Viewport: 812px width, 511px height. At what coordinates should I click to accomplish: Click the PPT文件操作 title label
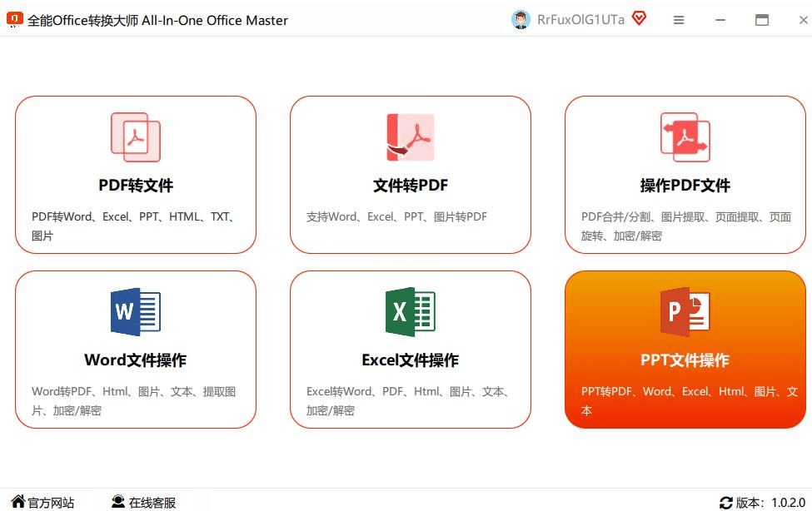pos(685,360)
